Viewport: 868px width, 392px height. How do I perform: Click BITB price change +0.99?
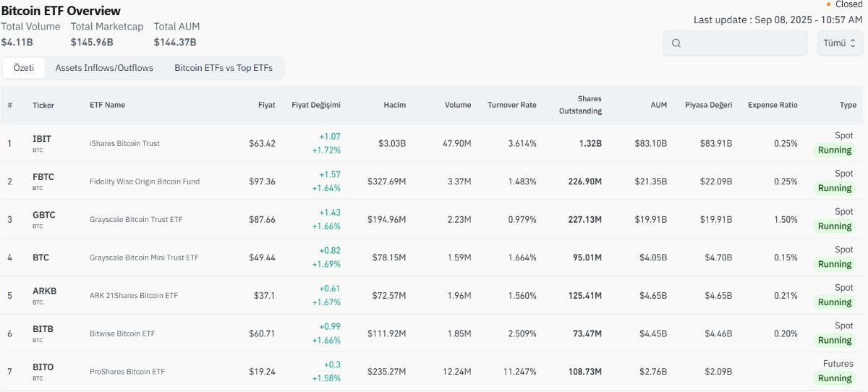pyautogui.click(x=330, y=326)
